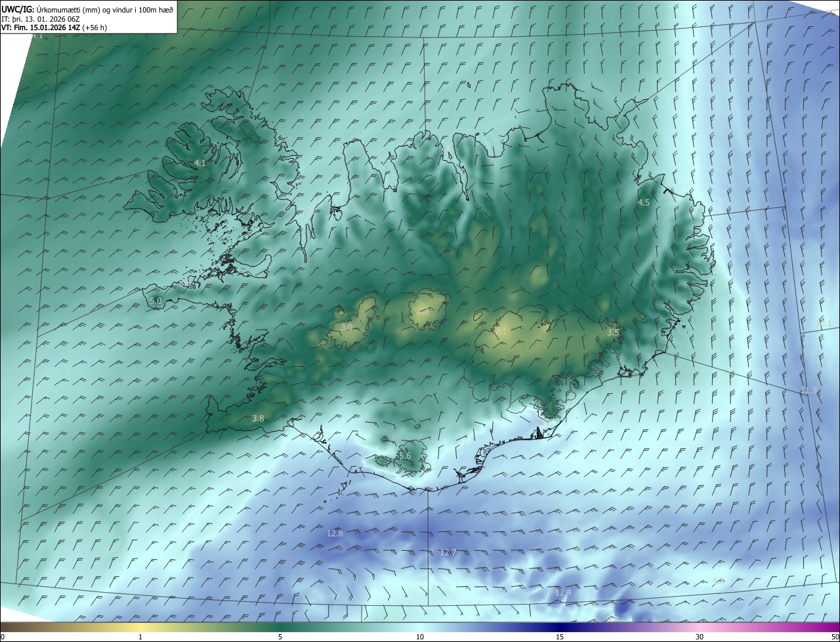The image size is (840, 642).
Task: Click the 12.7 precipitation value offshore
Action: click(448, 552)
